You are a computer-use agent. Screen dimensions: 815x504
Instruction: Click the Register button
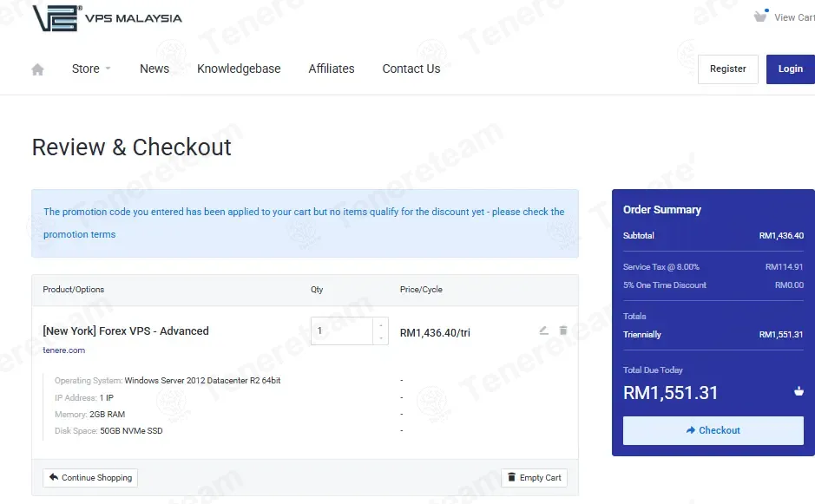coord(727,69)
